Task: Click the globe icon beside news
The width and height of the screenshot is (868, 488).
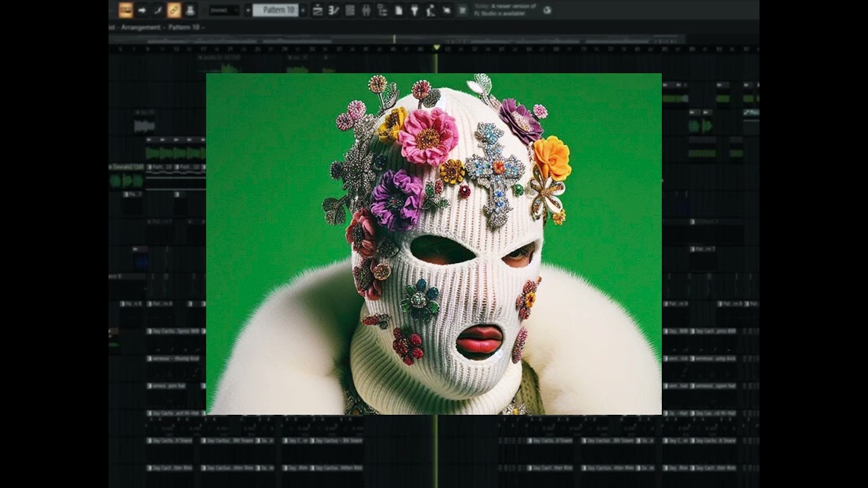Action: click(x=547, y=10)
